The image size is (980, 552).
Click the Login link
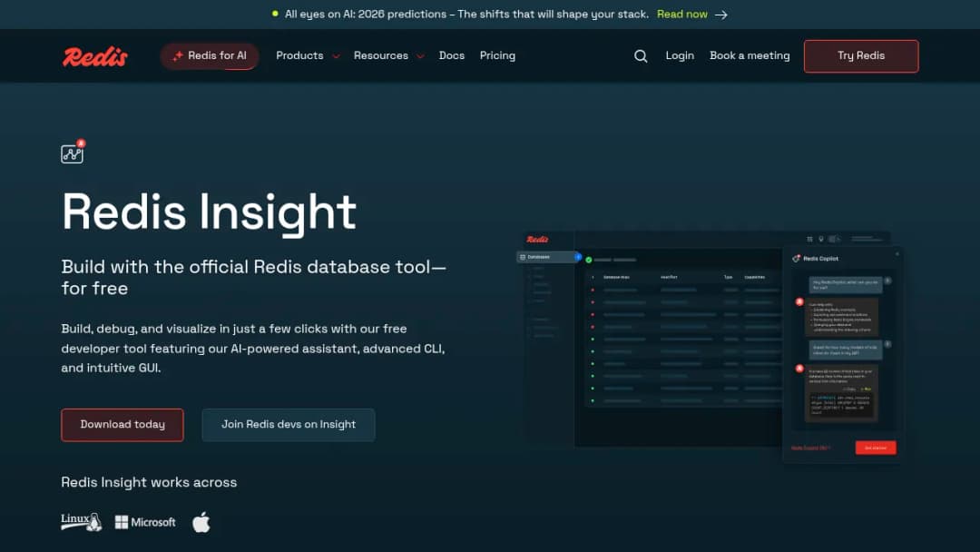[x=680, y=55]
